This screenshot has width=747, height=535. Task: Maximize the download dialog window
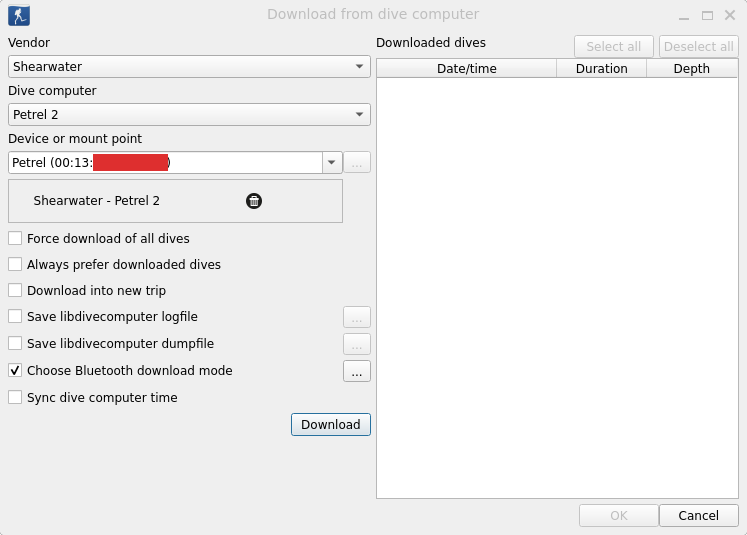[707, 15]
